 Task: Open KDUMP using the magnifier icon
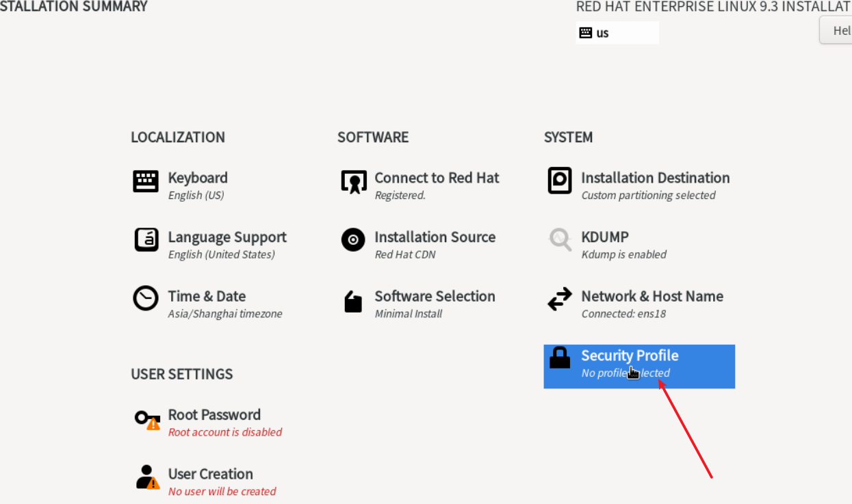(560, 240)
